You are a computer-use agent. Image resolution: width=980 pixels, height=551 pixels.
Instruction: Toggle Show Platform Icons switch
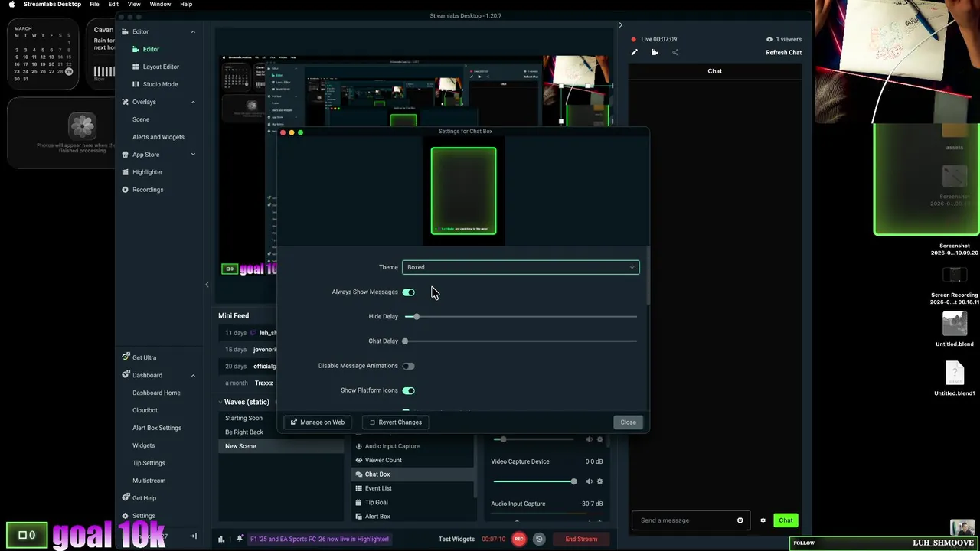(408, 390)
